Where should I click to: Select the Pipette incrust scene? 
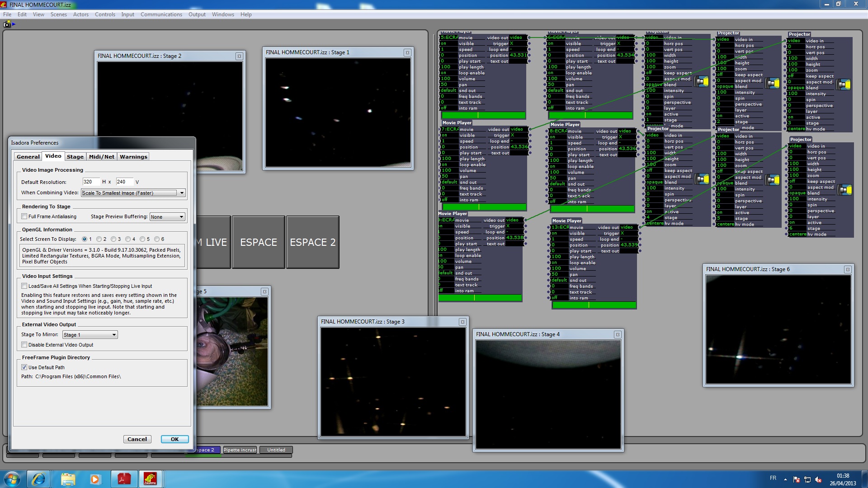(240, 450)
